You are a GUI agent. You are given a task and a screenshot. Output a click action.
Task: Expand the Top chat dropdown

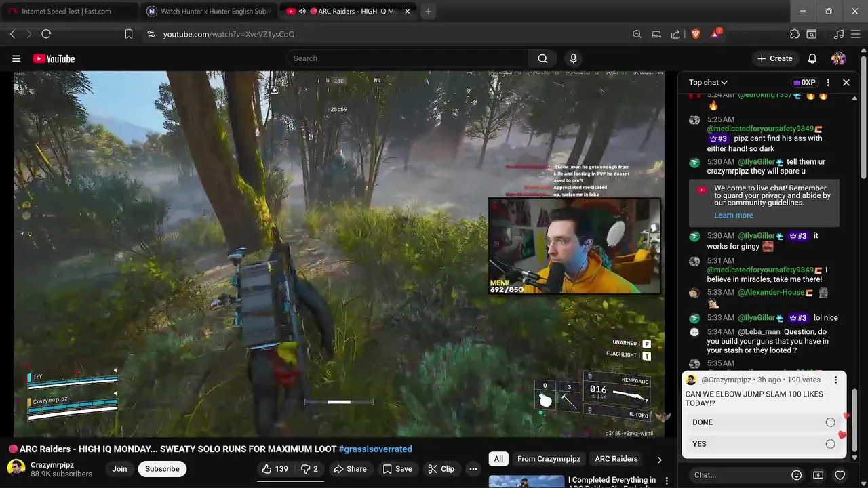708,83
